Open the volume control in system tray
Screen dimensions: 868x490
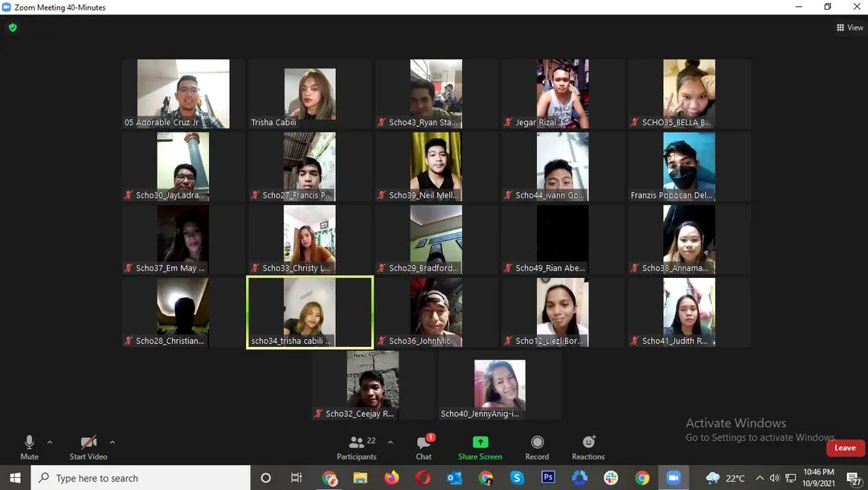tap(775, 478)
